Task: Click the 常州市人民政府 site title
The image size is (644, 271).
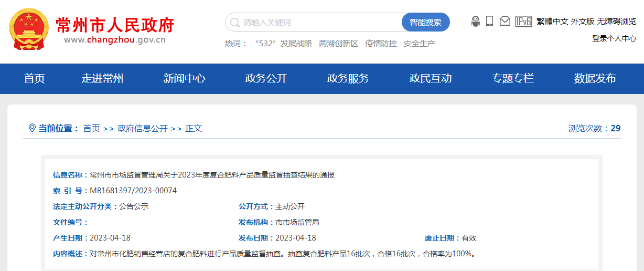Action: (115, 24)
